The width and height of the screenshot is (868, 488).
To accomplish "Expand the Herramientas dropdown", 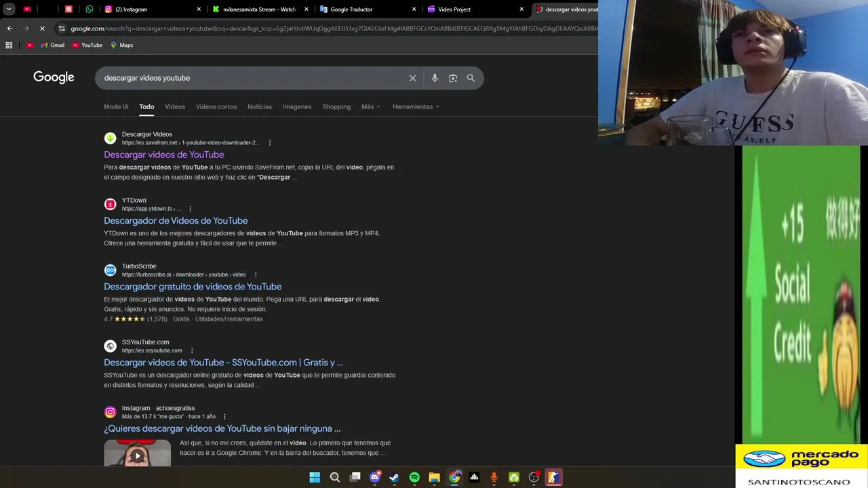I will pos(416,106).
